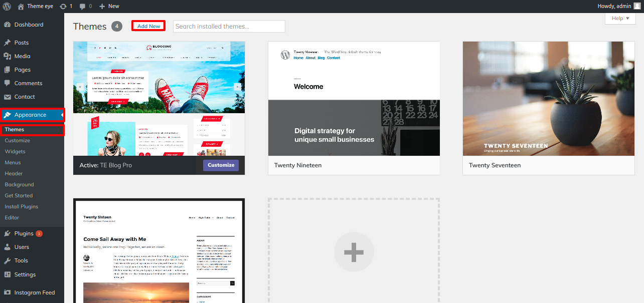Focus the Search installed themes field

(x=229, y=26)
